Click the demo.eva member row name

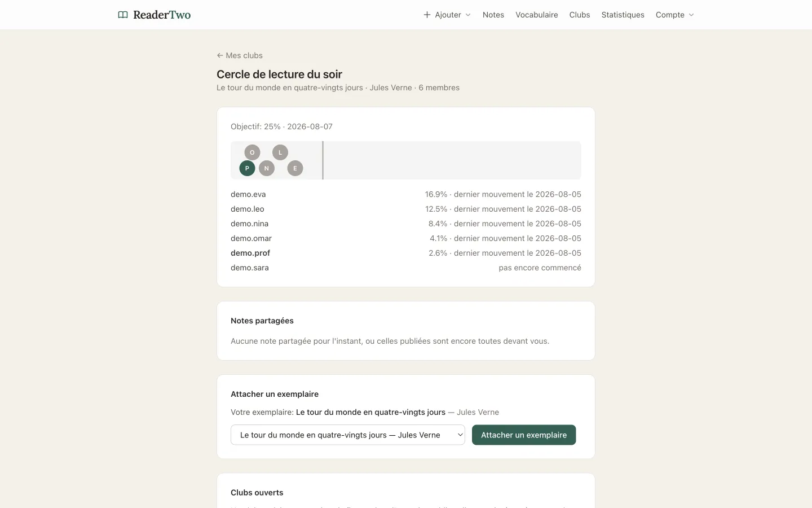pos(248,194)
